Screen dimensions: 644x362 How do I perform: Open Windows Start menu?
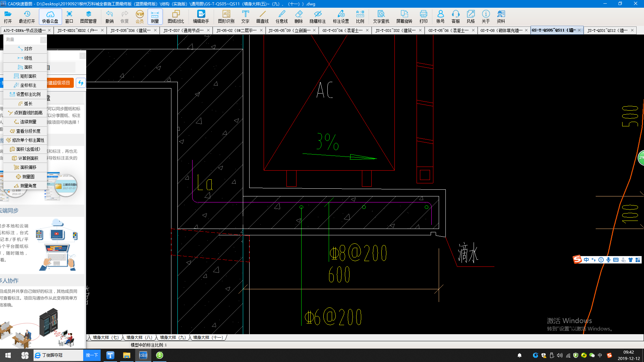(8, 355)
